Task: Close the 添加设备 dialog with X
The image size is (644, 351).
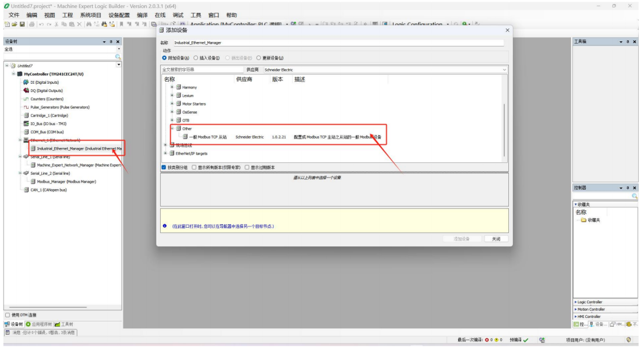Action: [507, 30]
